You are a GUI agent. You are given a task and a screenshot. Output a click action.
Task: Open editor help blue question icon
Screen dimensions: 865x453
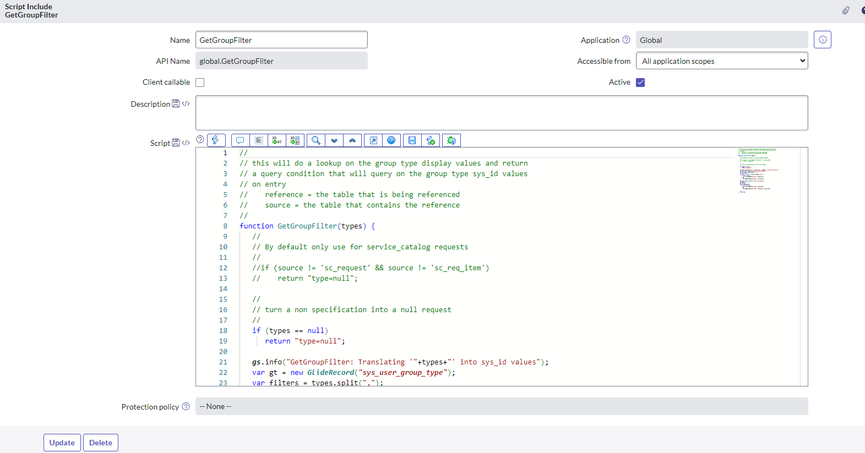coord(391,140)
